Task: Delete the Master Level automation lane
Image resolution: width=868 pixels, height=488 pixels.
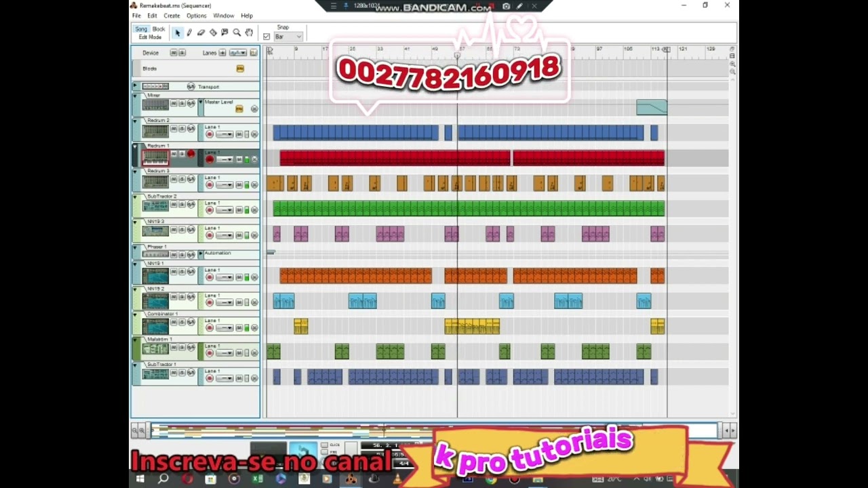Action: pos(254,109)
